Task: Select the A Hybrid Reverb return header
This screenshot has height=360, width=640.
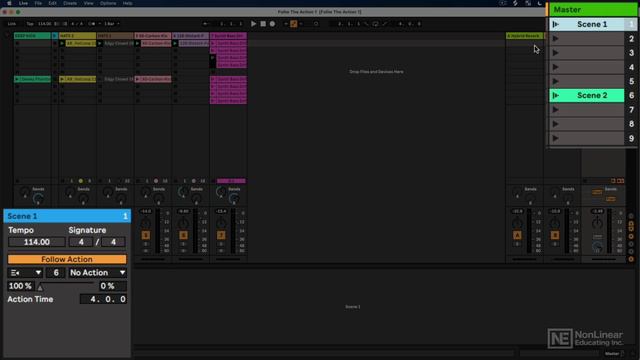Action: tap(524, 36)
